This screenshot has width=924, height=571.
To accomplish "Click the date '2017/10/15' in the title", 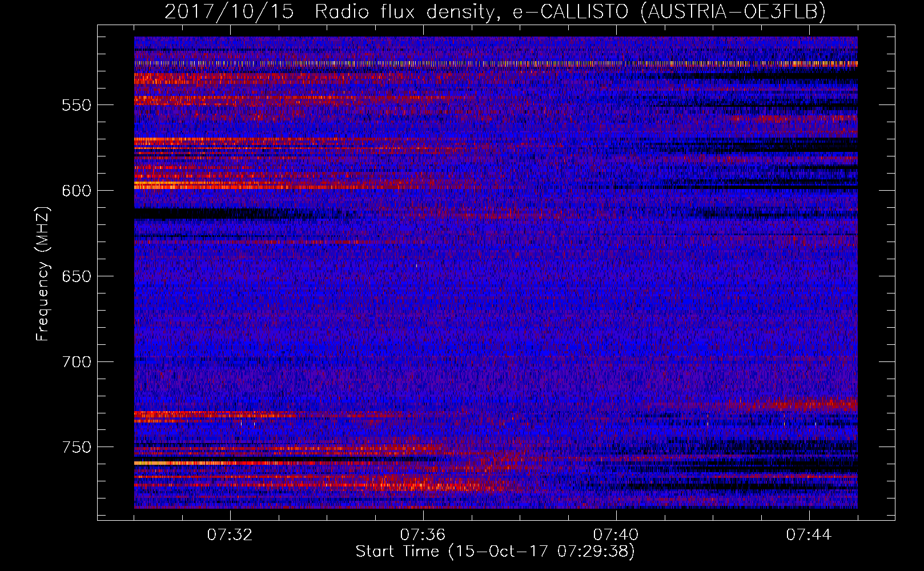I will coord(230,12).
